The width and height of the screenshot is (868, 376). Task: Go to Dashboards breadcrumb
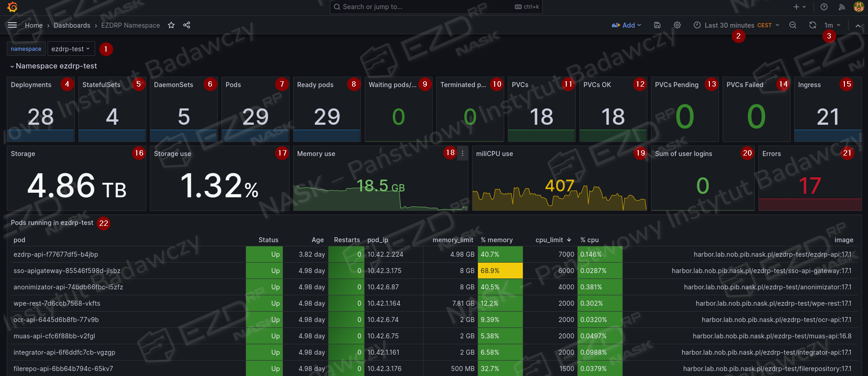click(72, 25)
